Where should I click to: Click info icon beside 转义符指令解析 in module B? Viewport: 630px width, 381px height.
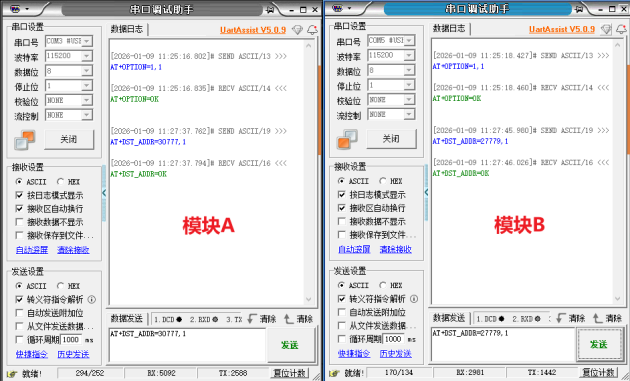[414, 299]
